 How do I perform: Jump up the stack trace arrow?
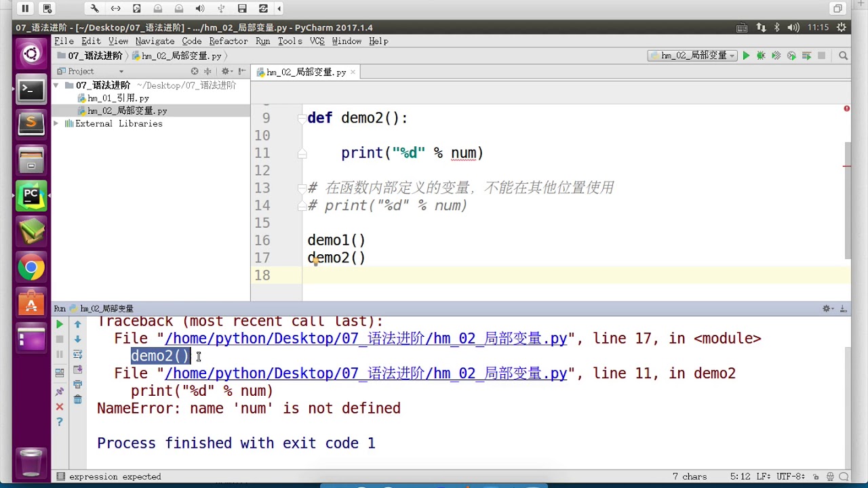[x=78, y=324]
